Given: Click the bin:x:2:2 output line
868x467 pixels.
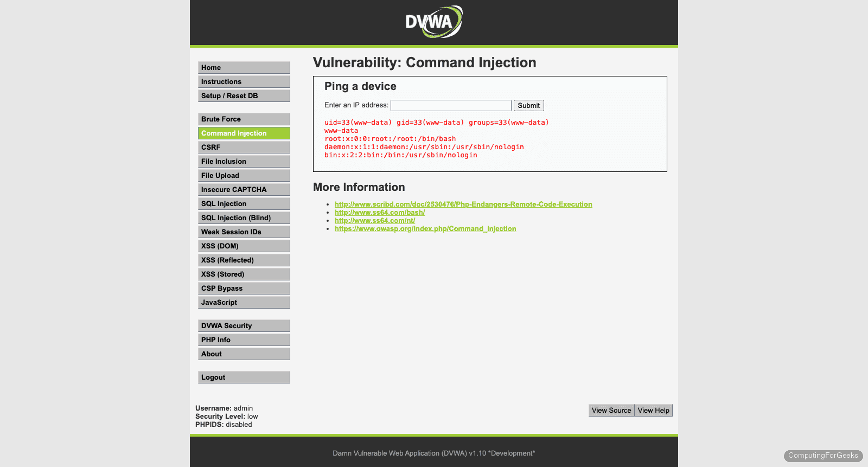Looking at the screenshot, I should pos(401,155).
